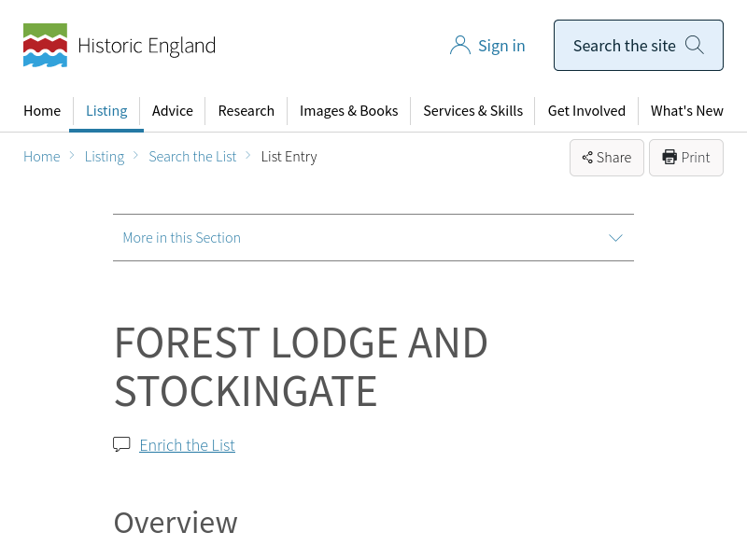Screen dimensions: 747x560
Task: Open What's New tab
Action: pyautogui.click(x=686, y=111)
